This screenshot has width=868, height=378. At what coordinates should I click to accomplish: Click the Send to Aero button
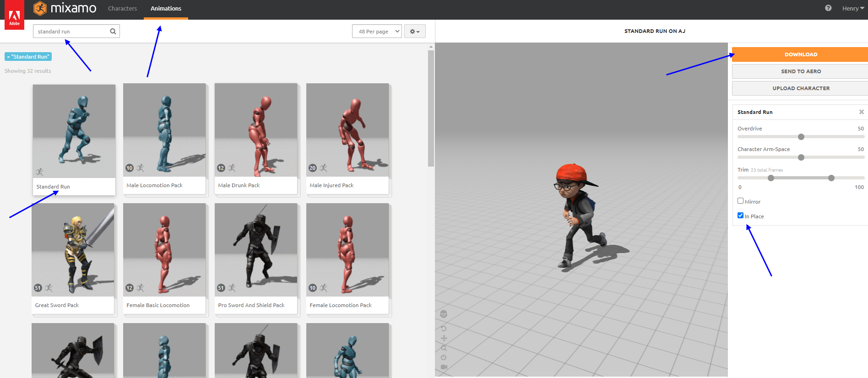[x=800, y=71]
